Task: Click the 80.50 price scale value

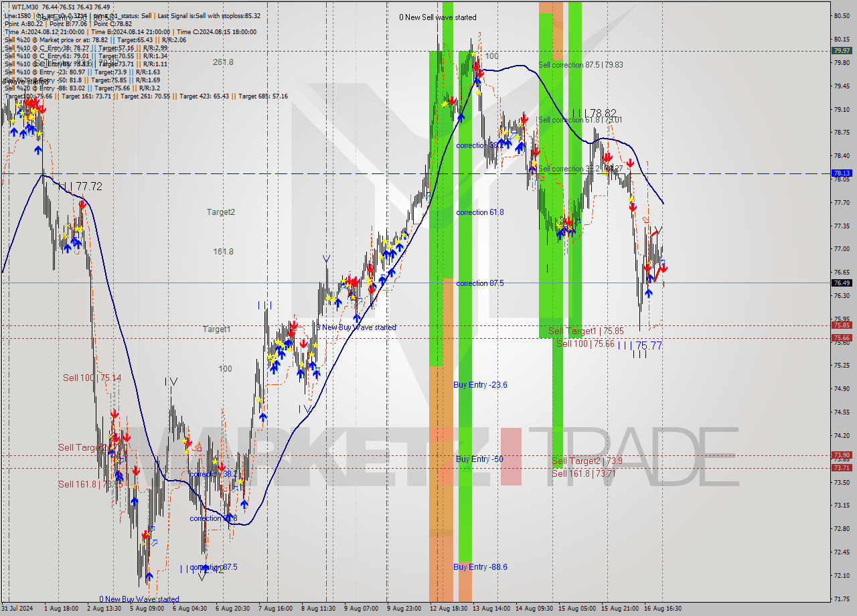Action: [x=842, y=15]
